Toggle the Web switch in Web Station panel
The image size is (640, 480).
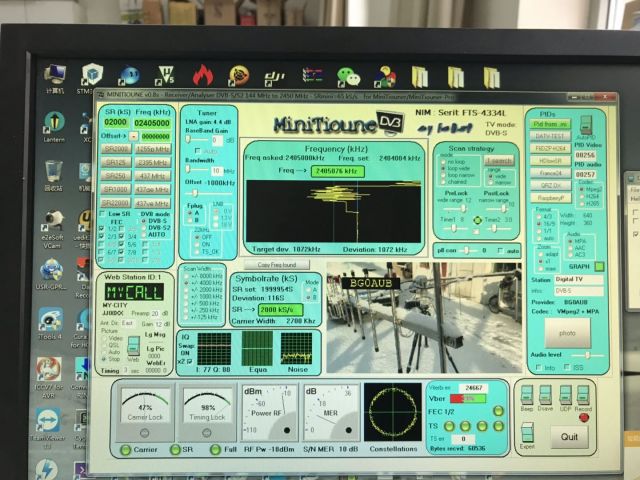click(133, 346)
